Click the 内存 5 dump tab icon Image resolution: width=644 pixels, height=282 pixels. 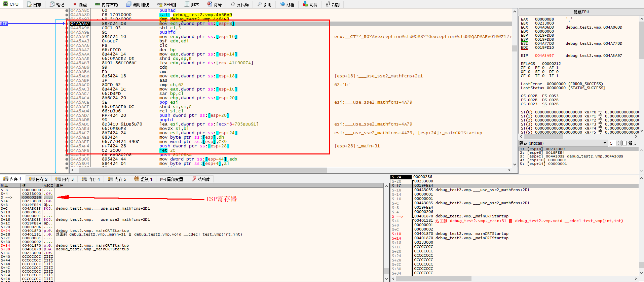111,179
